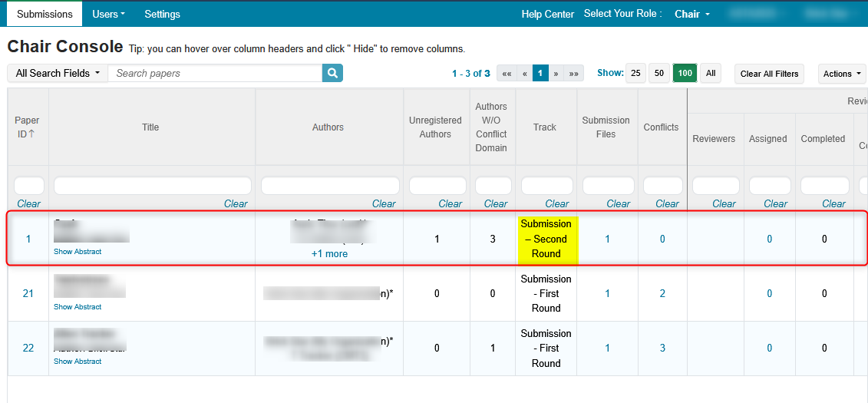Show Abstract for paper 21
This screenshot has height=403, width=868.
(x=78, y=307)
